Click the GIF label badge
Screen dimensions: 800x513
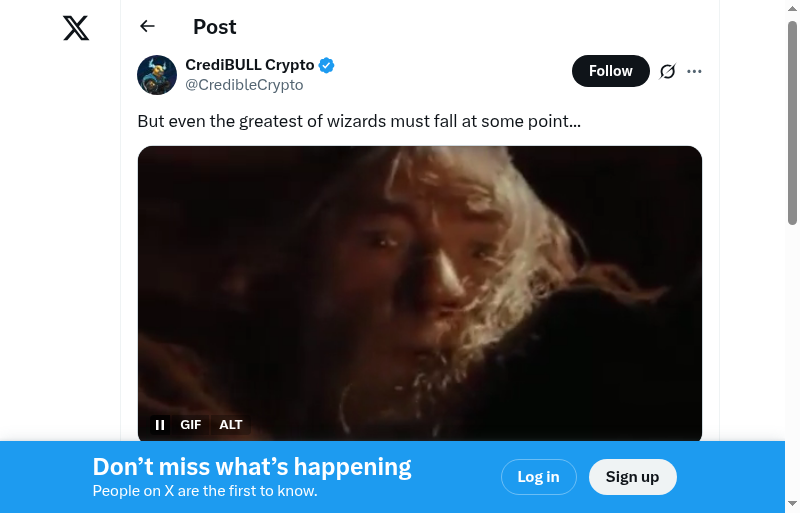191,425
